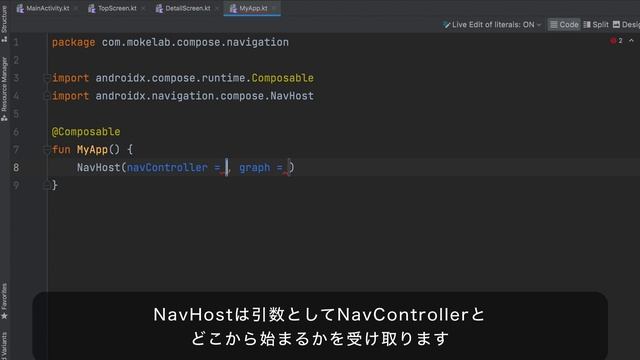Open the Live Edit of literals dropdown

(492, 25)
